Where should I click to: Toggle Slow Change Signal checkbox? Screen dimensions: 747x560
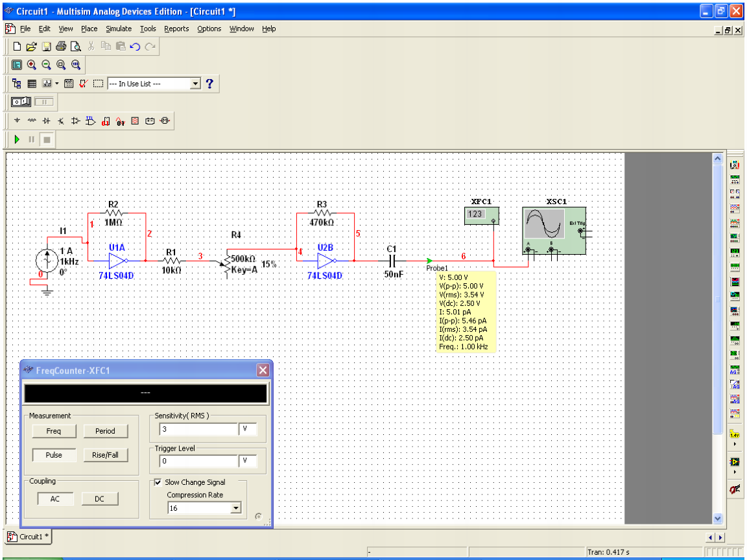pos(158,482)
